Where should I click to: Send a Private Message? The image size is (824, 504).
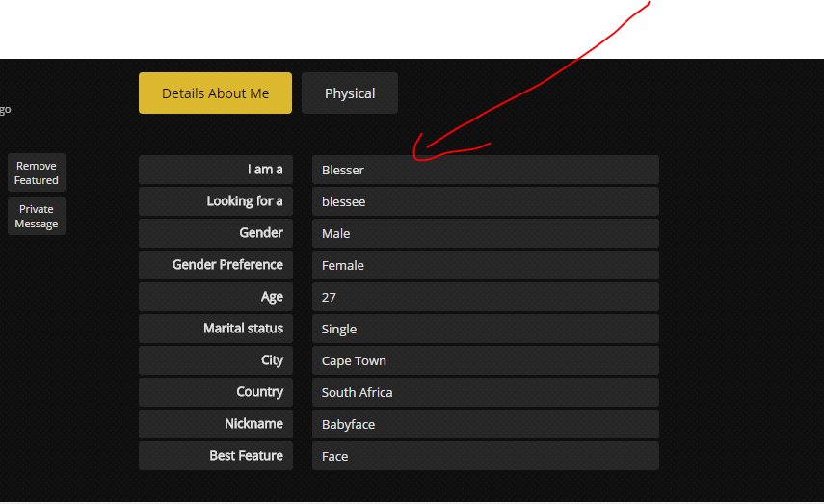(x=37, y=216)
